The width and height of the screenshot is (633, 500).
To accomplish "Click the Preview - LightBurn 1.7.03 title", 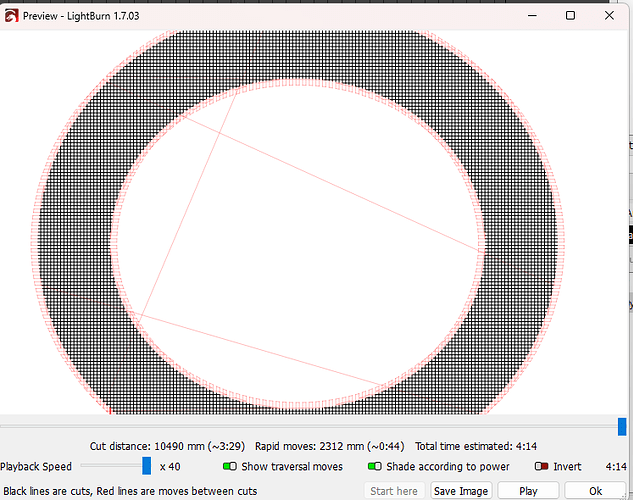I will [x=81, y=16].
